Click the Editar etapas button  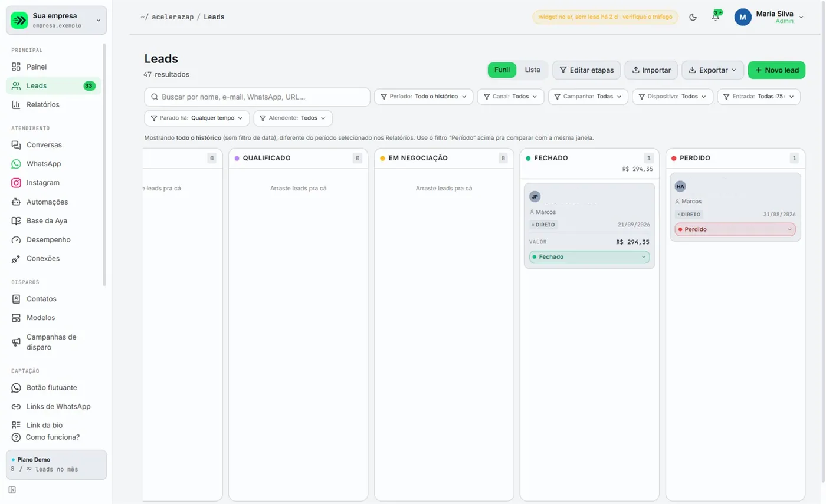(586, 70)
